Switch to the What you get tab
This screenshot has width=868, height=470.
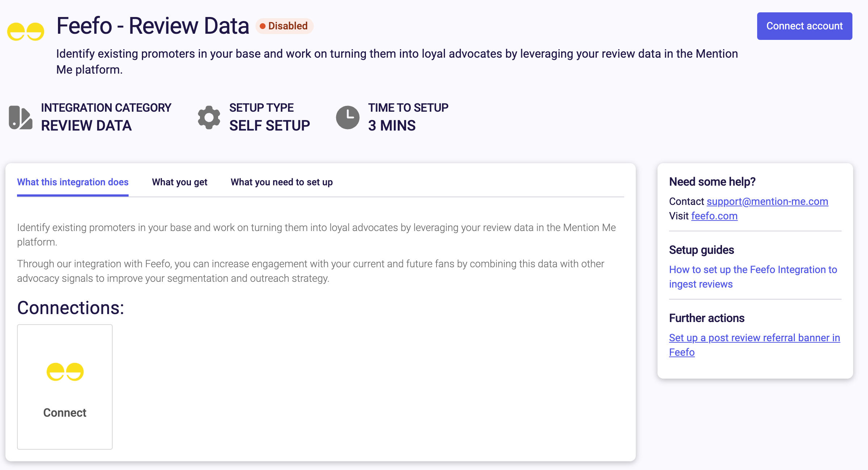click(x=180, y=182)
